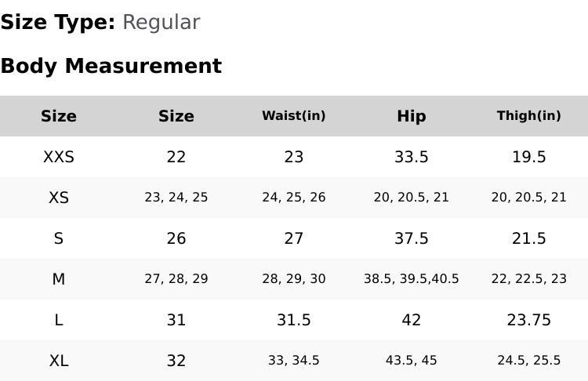
Task: Click the 33.5 hip value for XXS
Action: [x=412, y=157]
